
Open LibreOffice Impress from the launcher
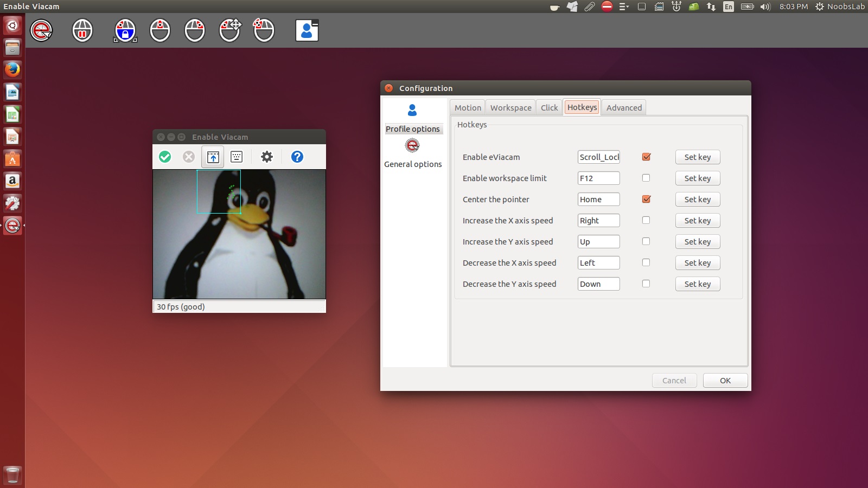pos(12,137)
